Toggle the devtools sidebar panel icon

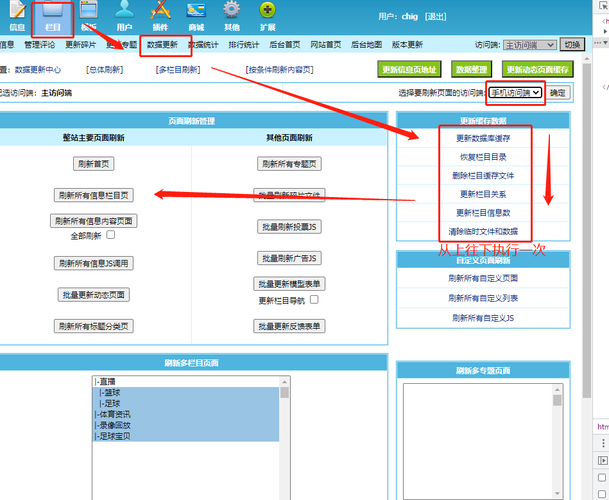click(x=603, y=460)
